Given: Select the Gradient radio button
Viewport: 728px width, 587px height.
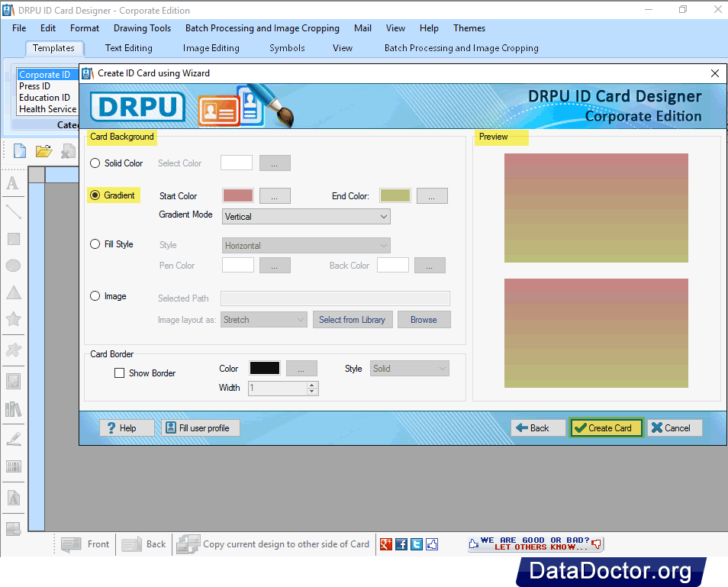Looking at the screenshot, I should [95, 195].
